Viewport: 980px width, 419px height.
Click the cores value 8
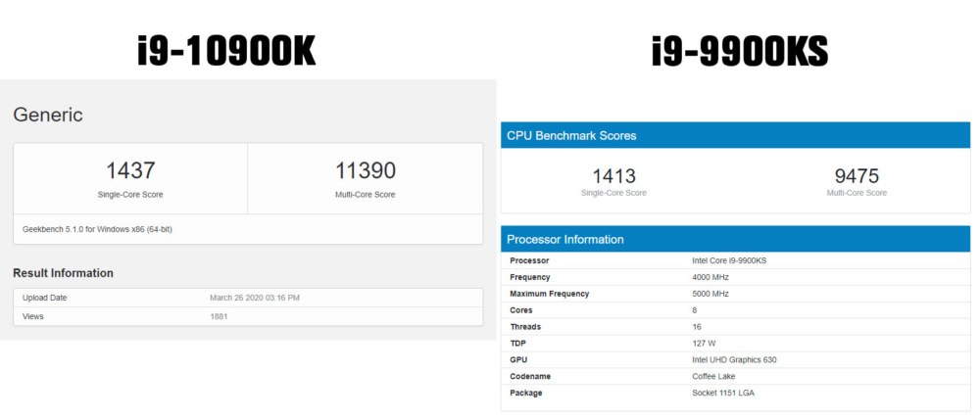click(x=695, y=310)
